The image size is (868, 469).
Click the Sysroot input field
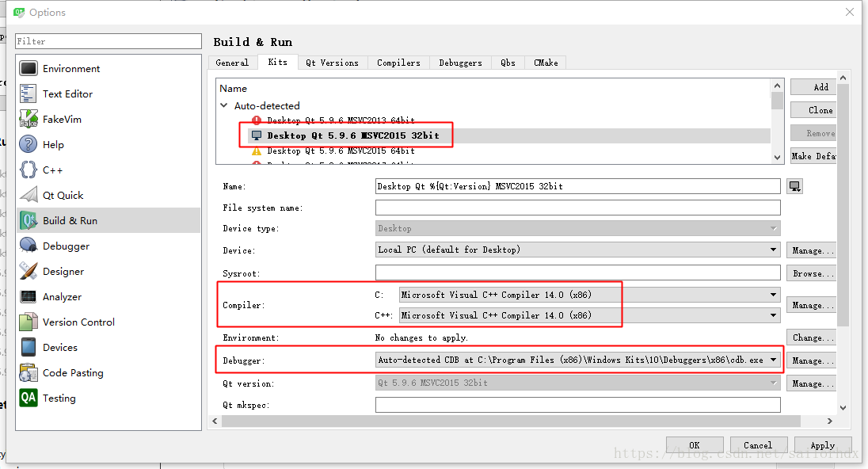[x=578, y=273]
